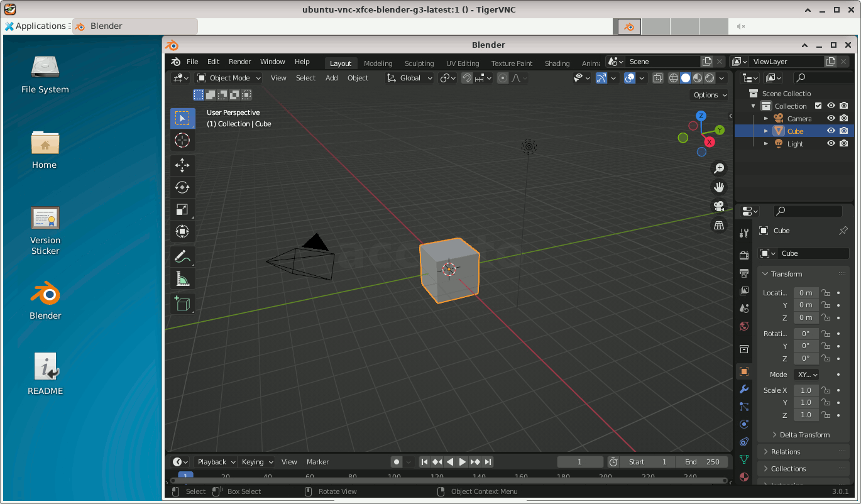
Task: Pick the Rotate tool
Action: pyautogui.click(x=182, y=187)
